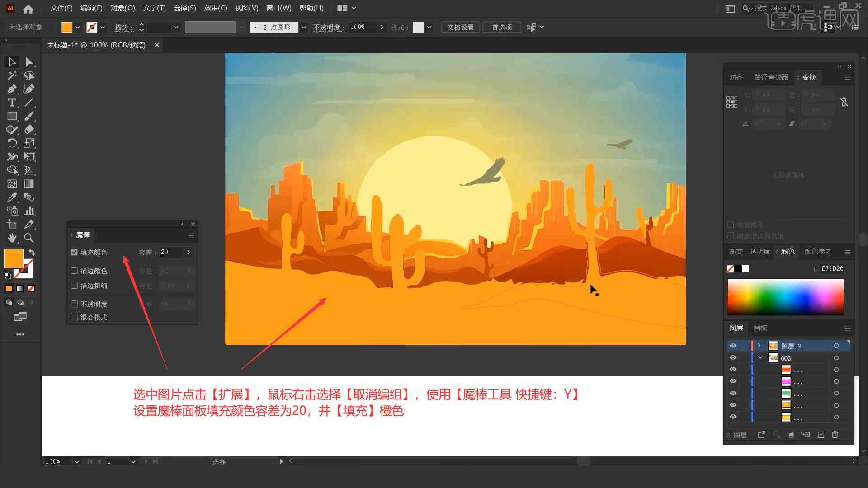Enable 填充颜色 checkbox in Magic Wand
868x488 pixels.
click(75, 252)
